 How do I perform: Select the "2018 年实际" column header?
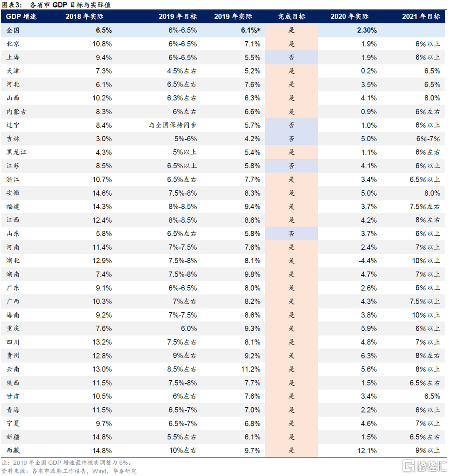(84, 17)
